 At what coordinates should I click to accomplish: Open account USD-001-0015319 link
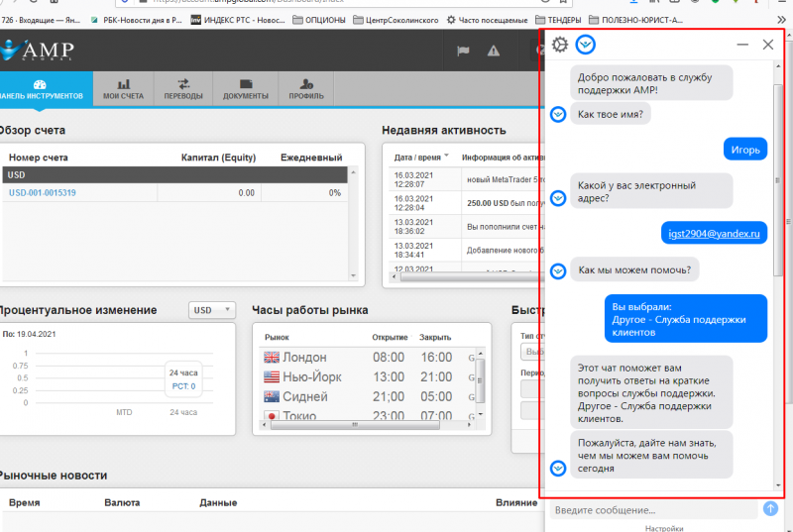pos(43,192)
